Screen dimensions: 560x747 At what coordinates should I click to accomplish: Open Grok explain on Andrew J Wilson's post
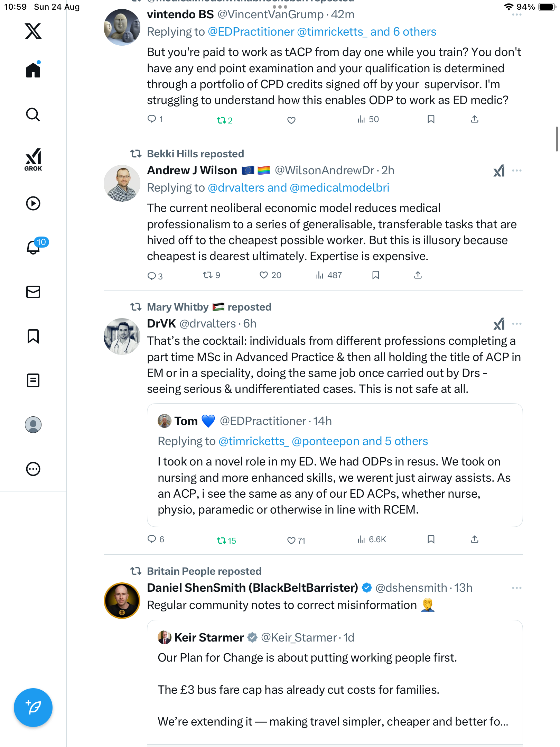[x=499, y=170]
